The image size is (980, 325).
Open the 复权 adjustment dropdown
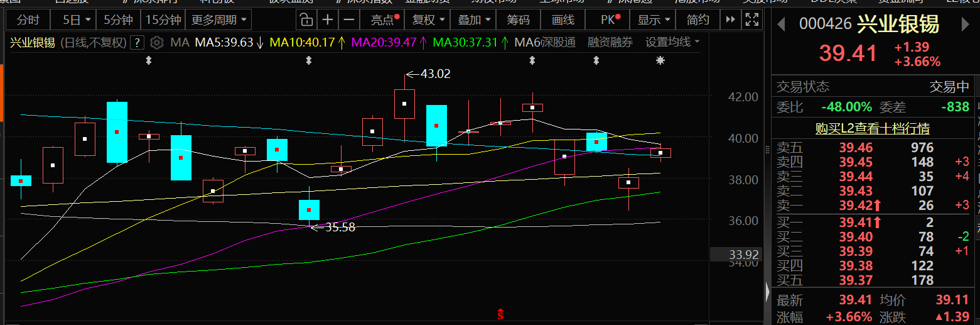tap(428, 20)
